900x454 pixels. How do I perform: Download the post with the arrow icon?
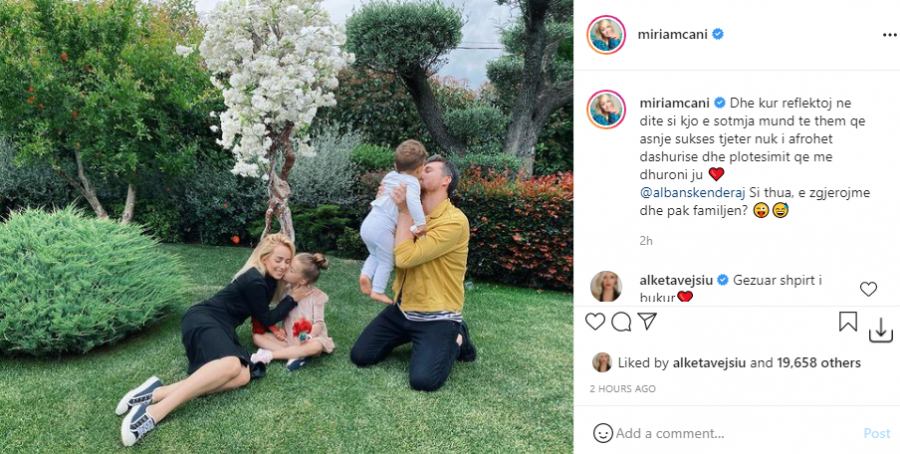(x=880, y=331)
